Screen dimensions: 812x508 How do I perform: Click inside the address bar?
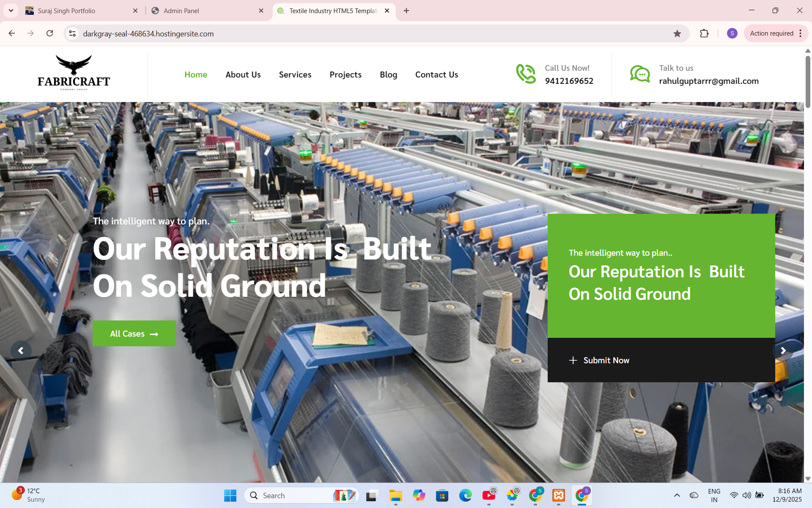254,33
